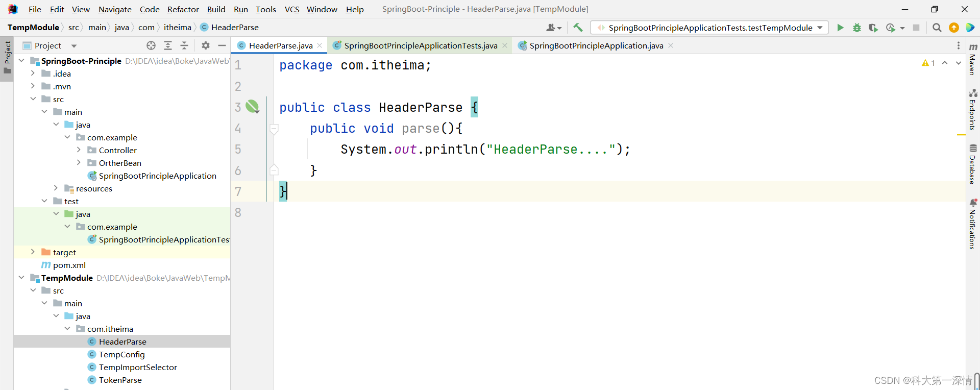Viewport: 980px width, 390px height.
Task: Expand the Controller package
Action: 79,150
